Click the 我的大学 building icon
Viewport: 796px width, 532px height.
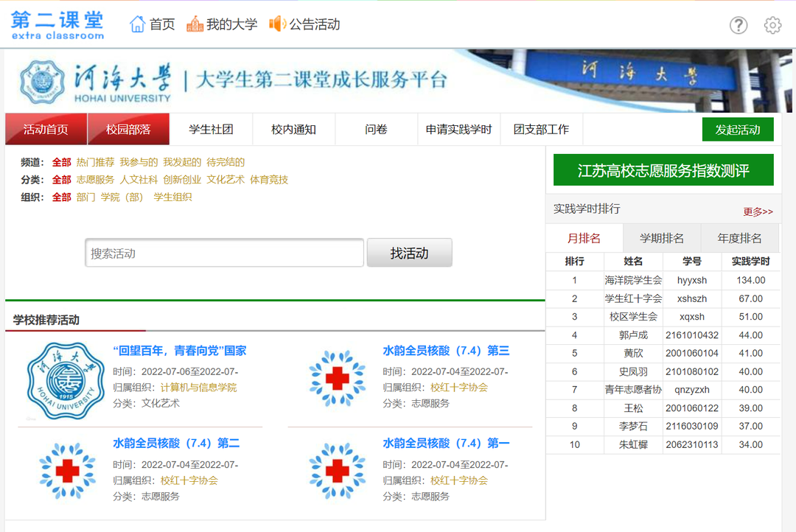[x=195, y=24]
